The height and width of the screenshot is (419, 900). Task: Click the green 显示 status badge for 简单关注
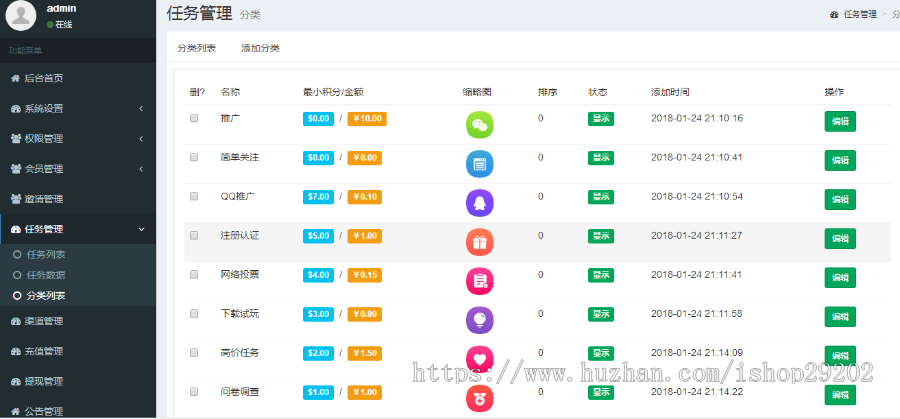601,157
